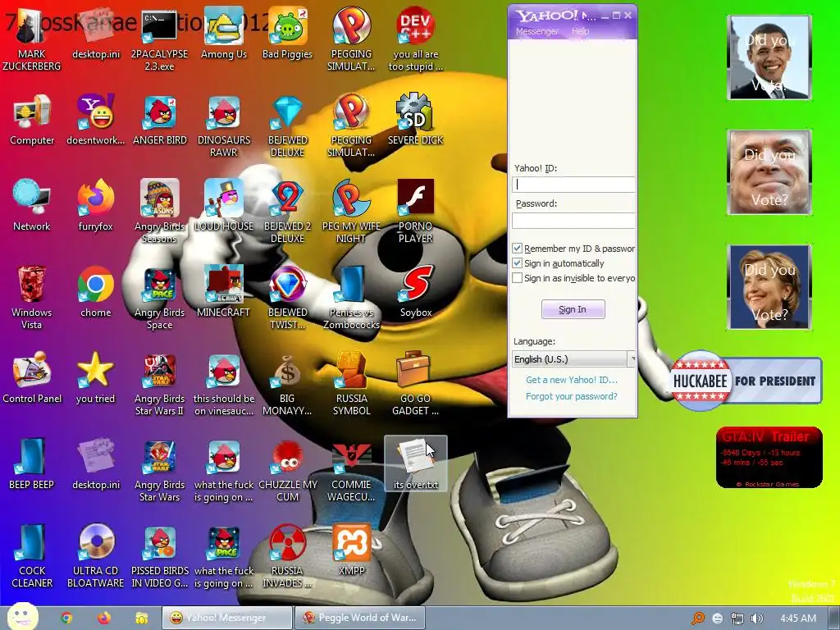Select the BIG MONAYY money bag icon
The image size is (840, 630).
pyautogui.click(x=287, y=385)
